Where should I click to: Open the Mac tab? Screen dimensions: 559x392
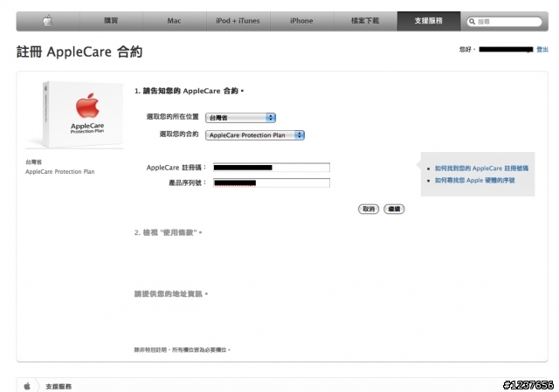(x=174, y=21)
